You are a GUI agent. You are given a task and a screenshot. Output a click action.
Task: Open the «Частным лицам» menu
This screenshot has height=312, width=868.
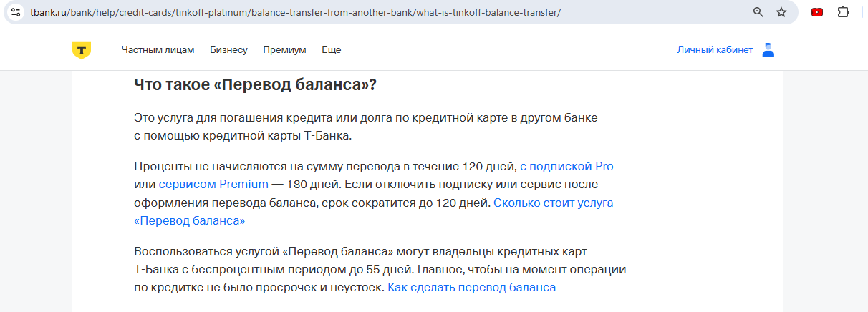[158, 50]
